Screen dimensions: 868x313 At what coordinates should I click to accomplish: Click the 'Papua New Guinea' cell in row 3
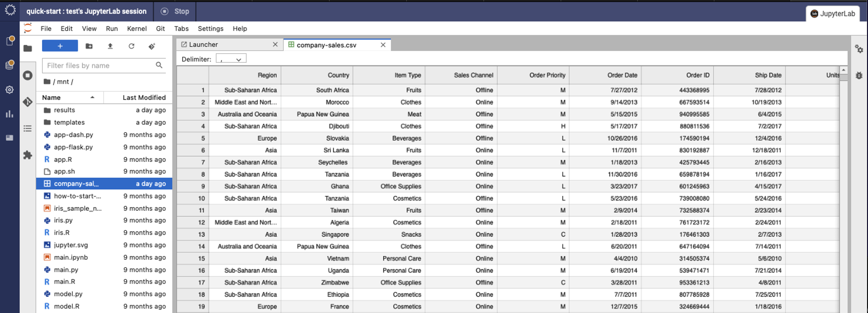click(x=317, y=114)
